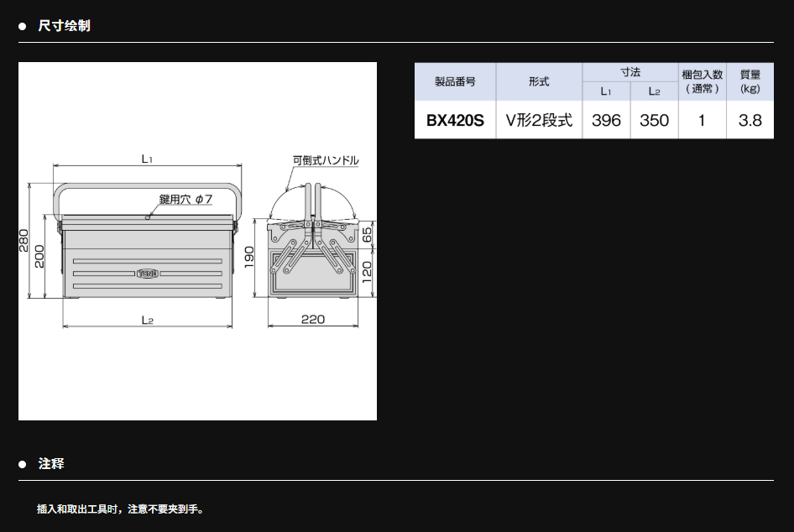Click the bullet icon beside 注释
Screen dimensions: 794x532
[24, 464]
